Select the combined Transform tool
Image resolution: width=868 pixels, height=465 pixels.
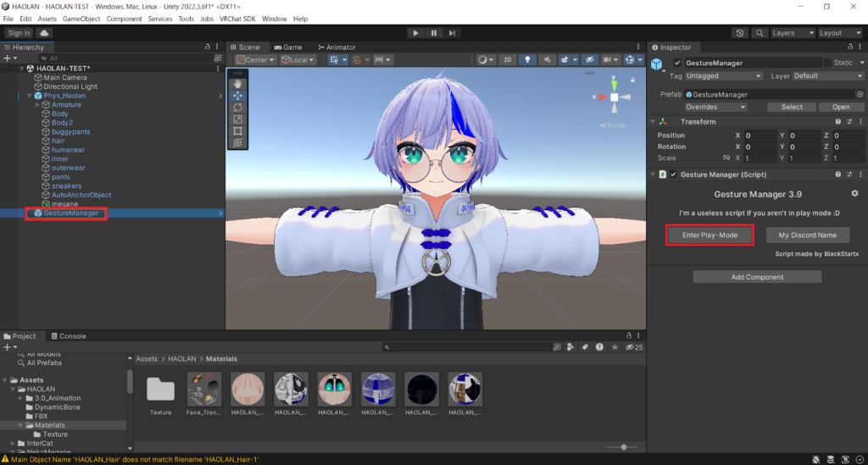237,142
